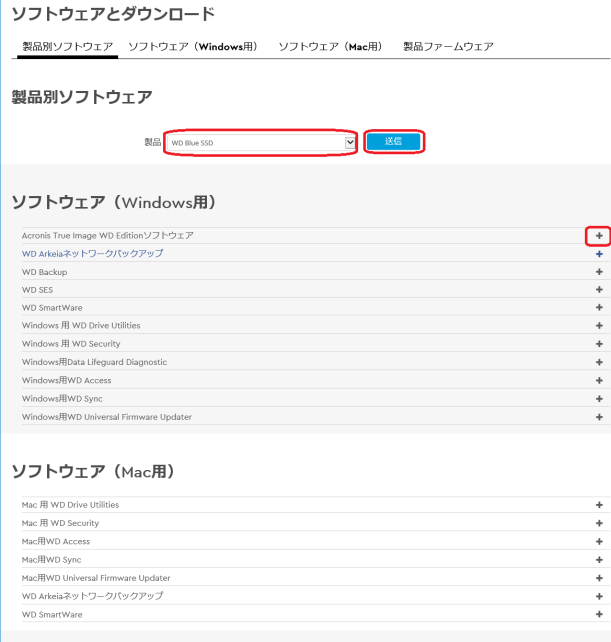
Task: Open Windows用WD Sync entry
Action: click(62, 399)
